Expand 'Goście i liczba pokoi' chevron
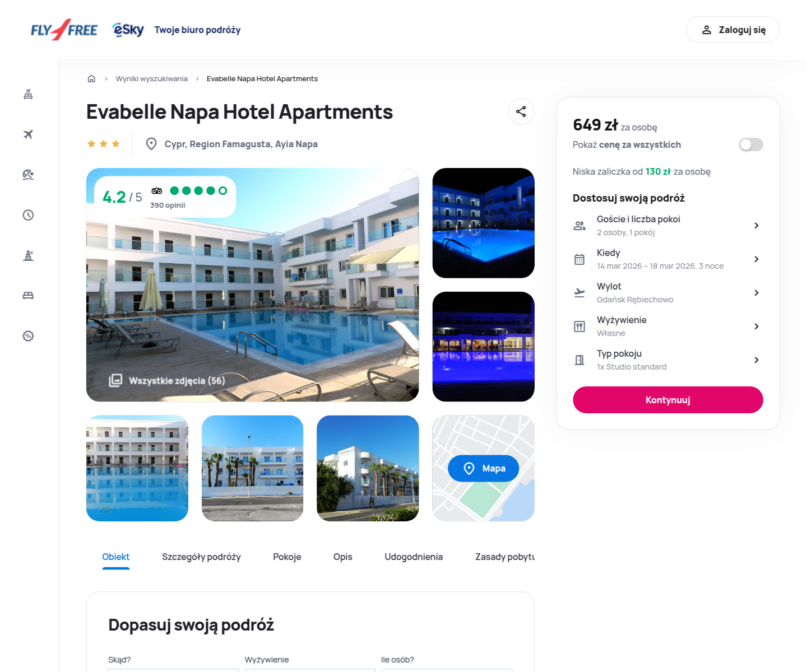 [757, 226]
